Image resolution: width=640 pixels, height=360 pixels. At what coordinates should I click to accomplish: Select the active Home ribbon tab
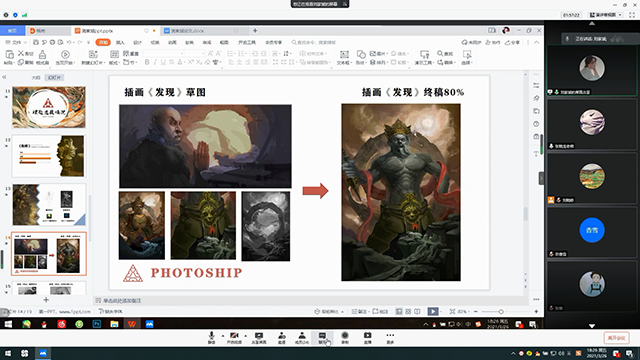(103, 42)
